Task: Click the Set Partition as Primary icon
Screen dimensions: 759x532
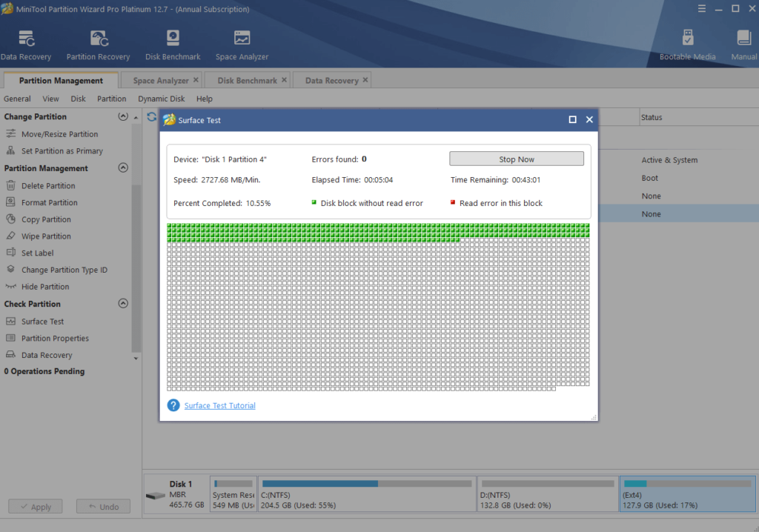Action: (10, 150)
